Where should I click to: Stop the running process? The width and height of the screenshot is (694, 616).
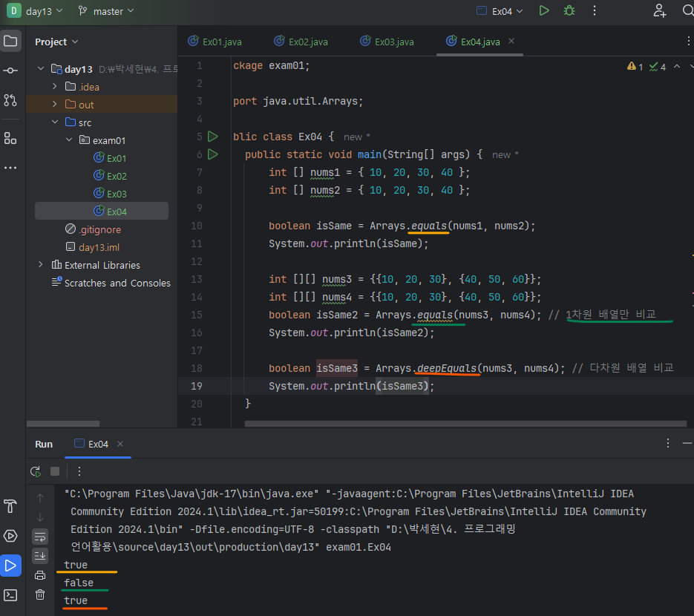point(55,471)
